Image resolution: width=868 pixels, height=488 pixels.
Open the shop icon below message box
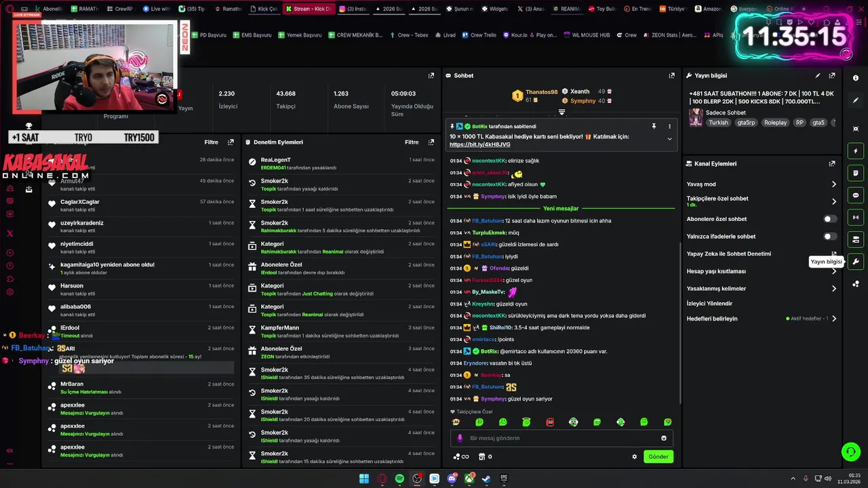(481, 457)
